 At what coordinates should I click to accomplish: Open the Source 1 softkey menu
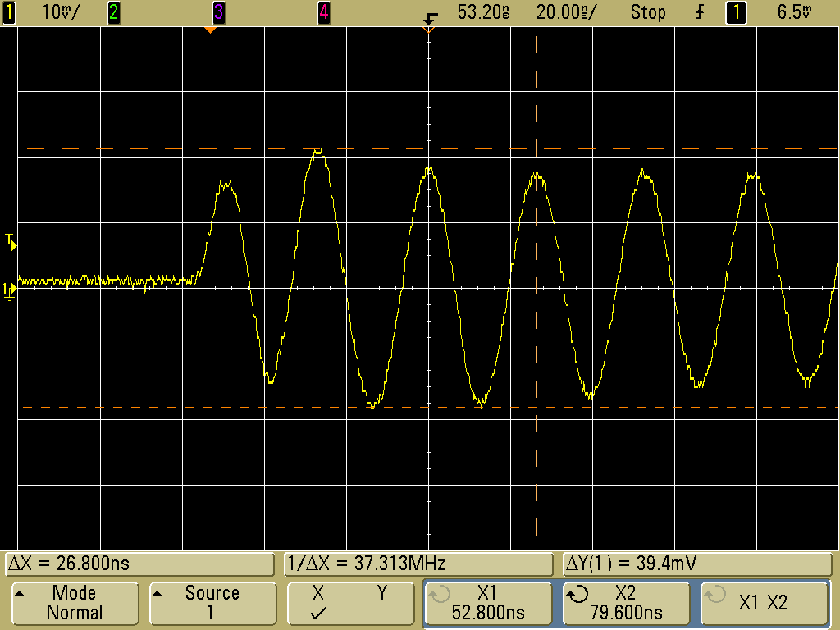coord(212,603)
